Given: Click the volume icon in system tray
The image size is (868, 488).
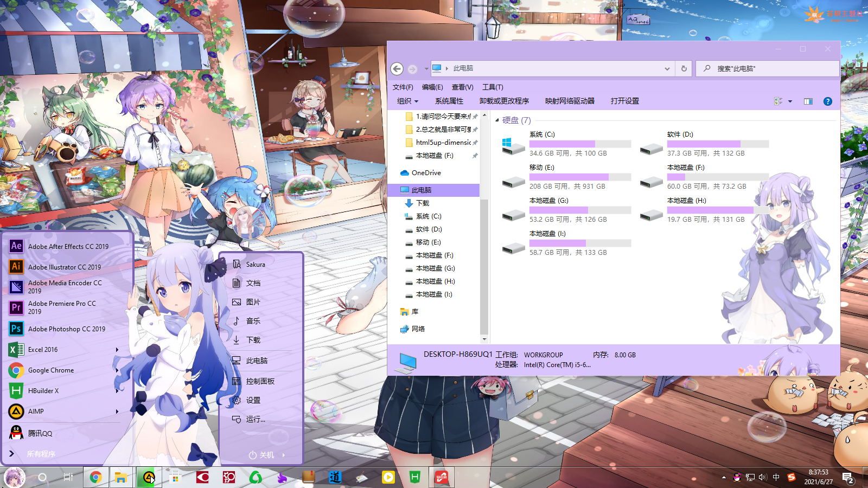Looking at the screenshot, I should coord(762,477).
